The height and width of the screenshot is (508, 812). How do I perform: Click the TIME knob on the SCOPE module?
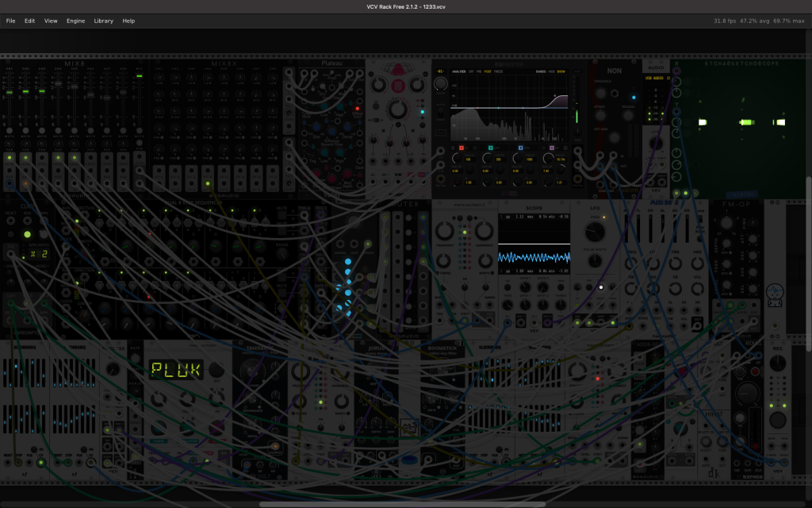click(x=507, y=306)
